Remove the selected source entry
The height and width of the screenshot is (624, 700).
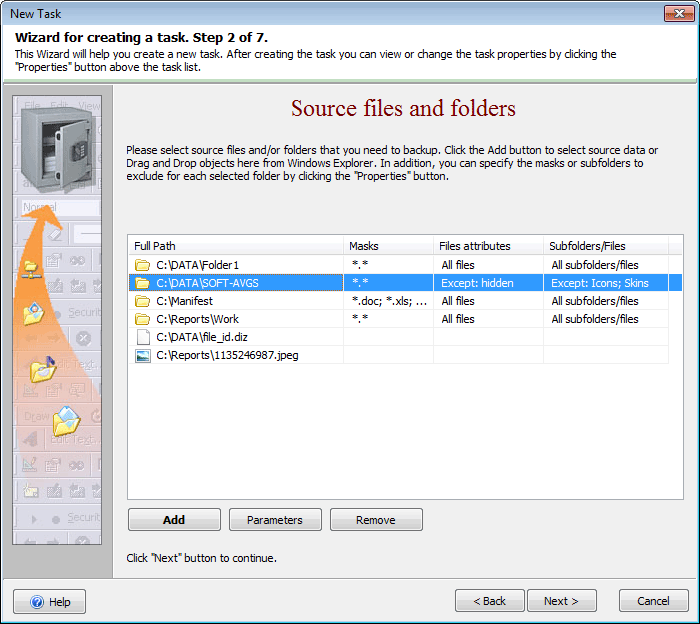pyautogui.click(x=376, y=520)
